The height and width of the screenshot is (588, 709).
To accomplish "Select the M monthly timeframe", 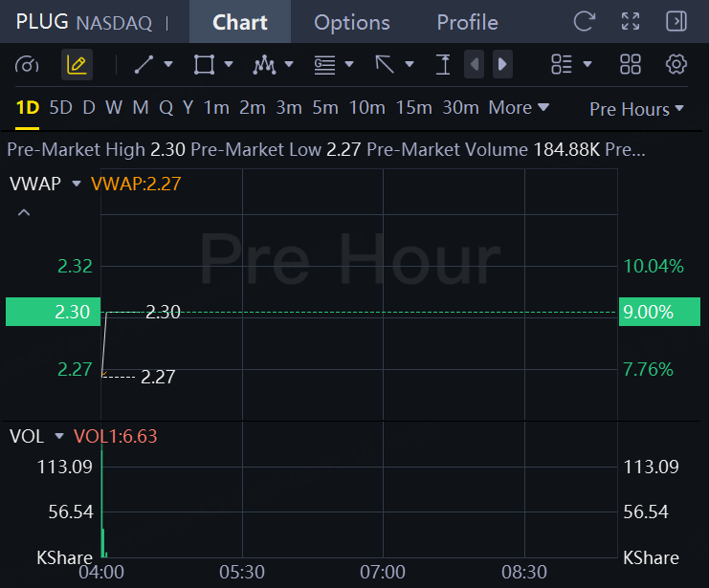I will 141,108.
